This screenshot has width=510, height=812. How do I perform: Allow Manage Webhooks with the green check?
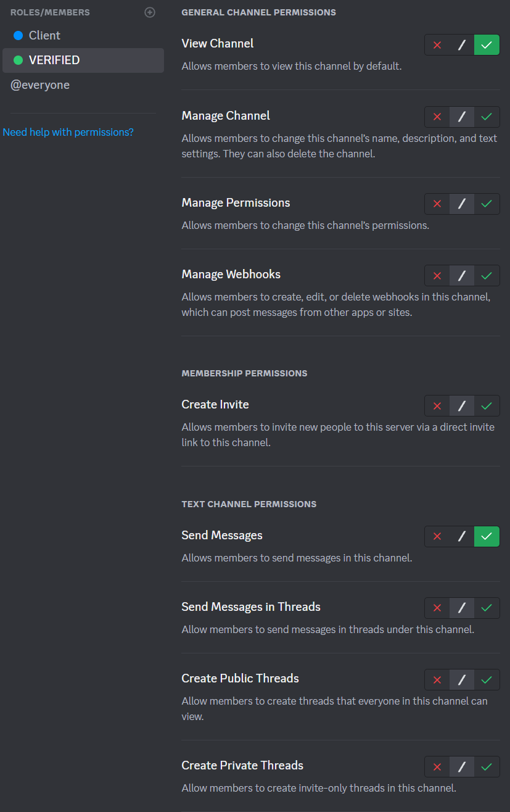click(x=487, y=276)
